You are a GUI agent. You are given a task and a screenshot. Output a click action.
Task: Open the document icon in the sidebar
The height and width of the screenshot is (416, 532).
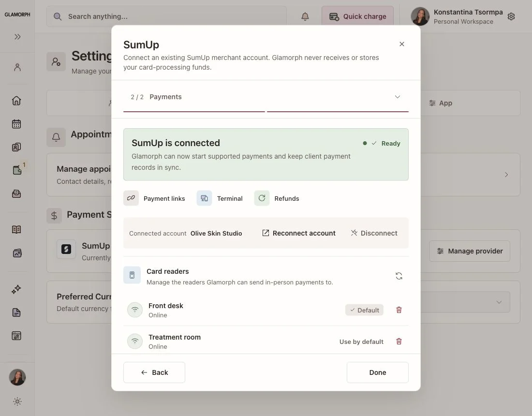click(16, 312)
